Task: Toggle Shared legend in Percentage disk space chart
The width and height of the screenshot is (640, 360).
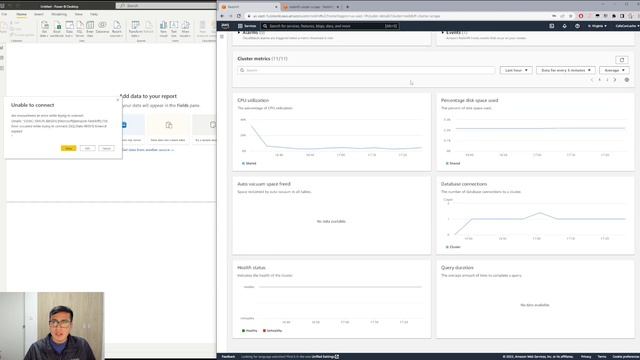Action: click(453, 163)
